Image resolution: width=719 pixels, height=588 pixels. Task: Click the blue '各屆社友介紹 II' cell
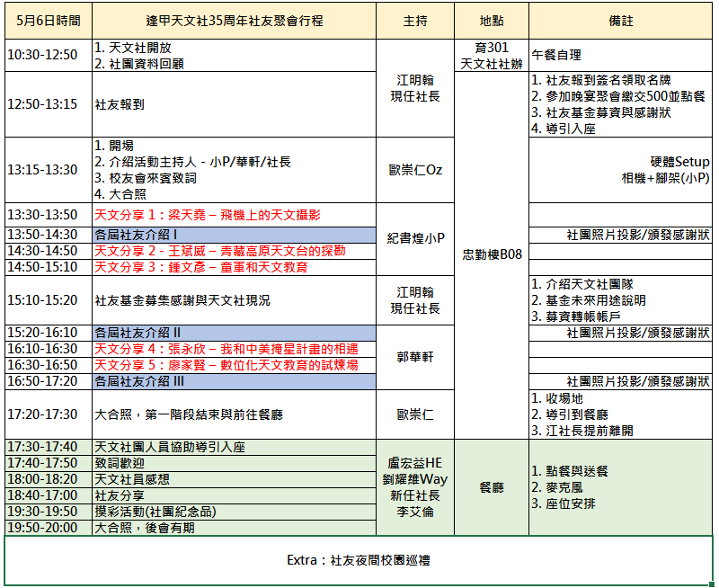point(234,333)
